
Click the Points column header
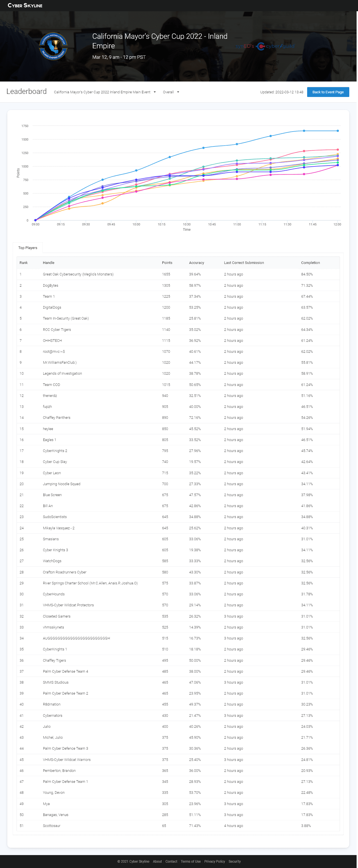coord(167,263)
